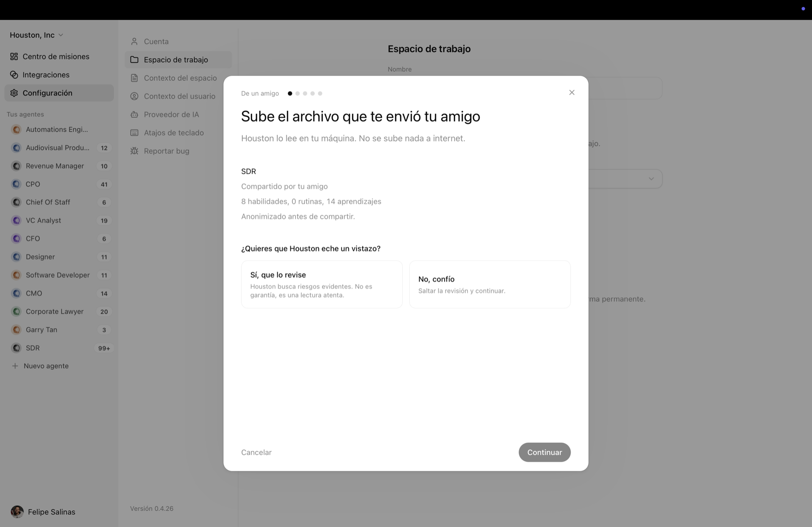Click the Espacio de trabajo folder icon

(x=134, y=60)
